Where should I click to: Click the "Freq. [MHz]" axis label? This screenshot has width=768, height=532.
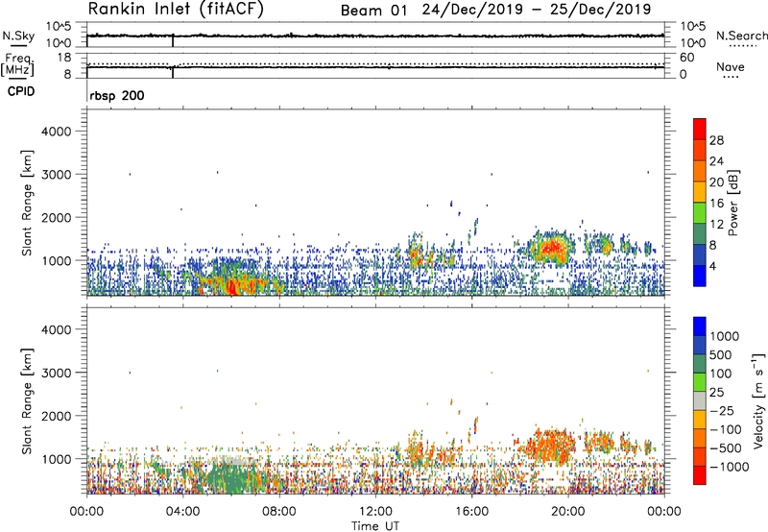click(x=18, y=64)
